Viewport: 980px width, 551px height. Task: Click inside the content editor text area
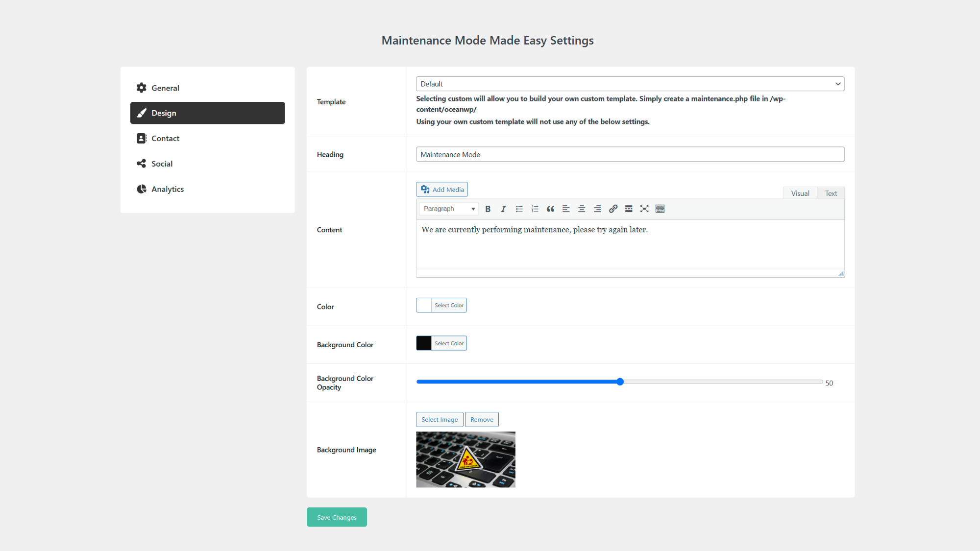[630, 244]
